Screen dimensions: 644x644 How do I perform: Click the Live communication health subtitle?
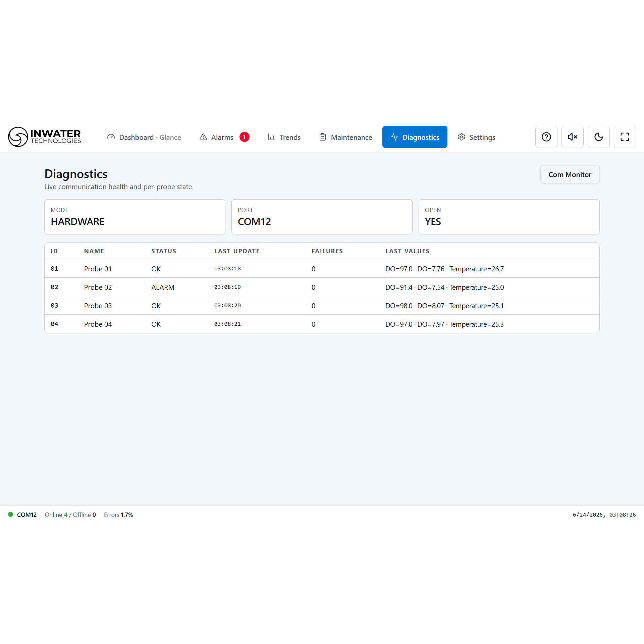pyautogui.click(x=119, y=187)
